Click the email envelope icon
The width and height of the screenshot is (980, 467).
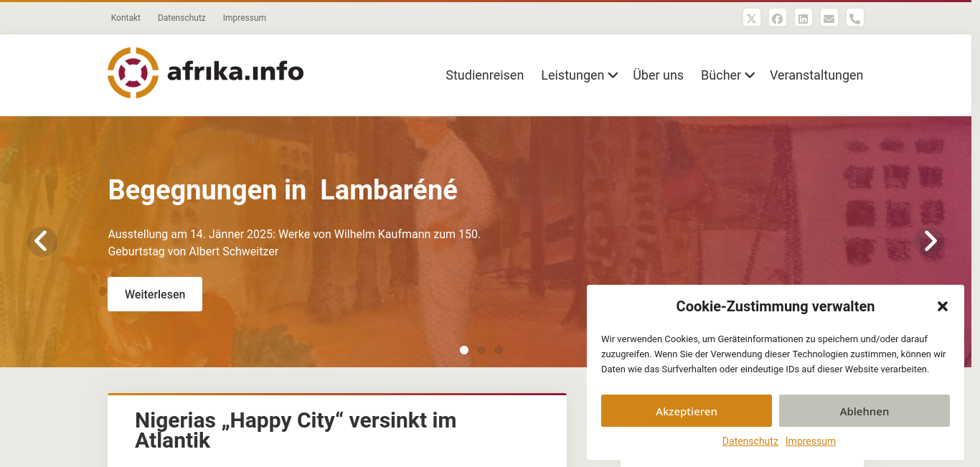829,18
